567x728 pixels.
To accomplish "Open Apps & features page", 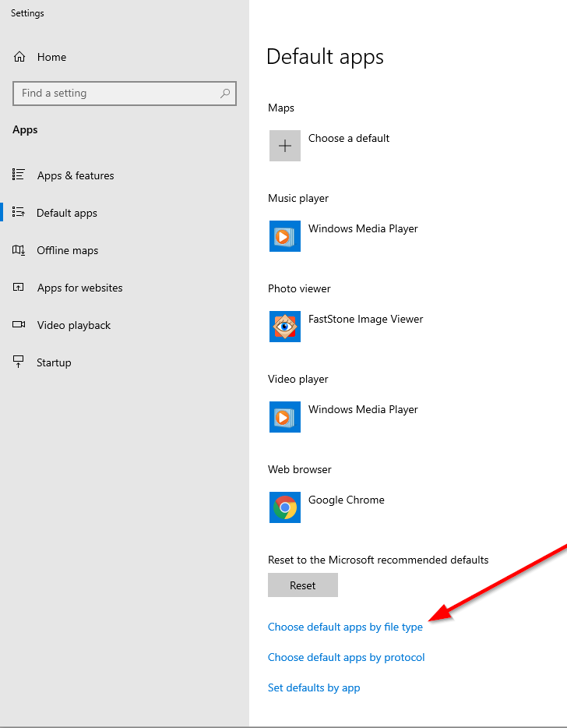I will tap(76, 175).
